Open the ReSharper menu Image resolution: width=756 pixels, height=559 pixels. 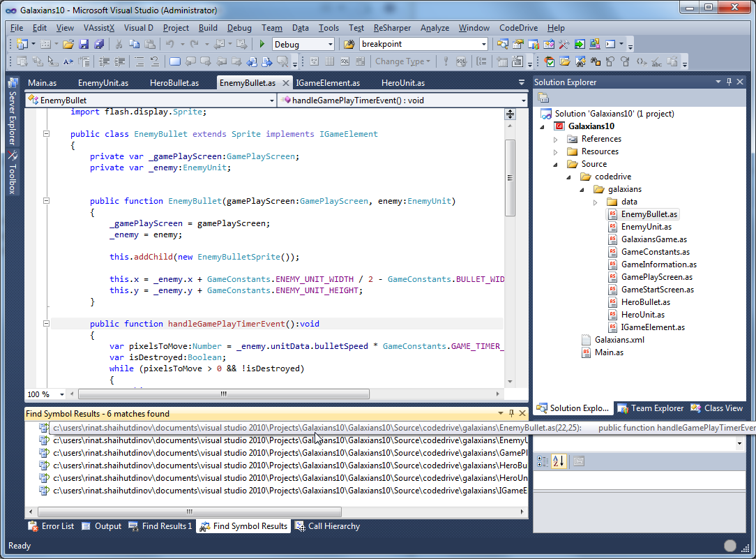tap(392, 28)
